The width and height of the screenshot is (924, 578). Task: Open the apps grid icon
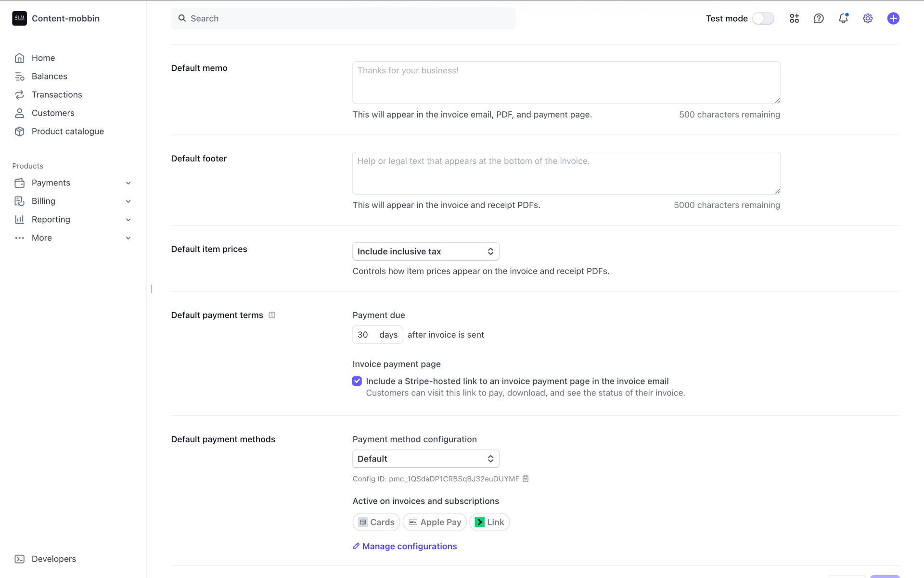point(794,18)
